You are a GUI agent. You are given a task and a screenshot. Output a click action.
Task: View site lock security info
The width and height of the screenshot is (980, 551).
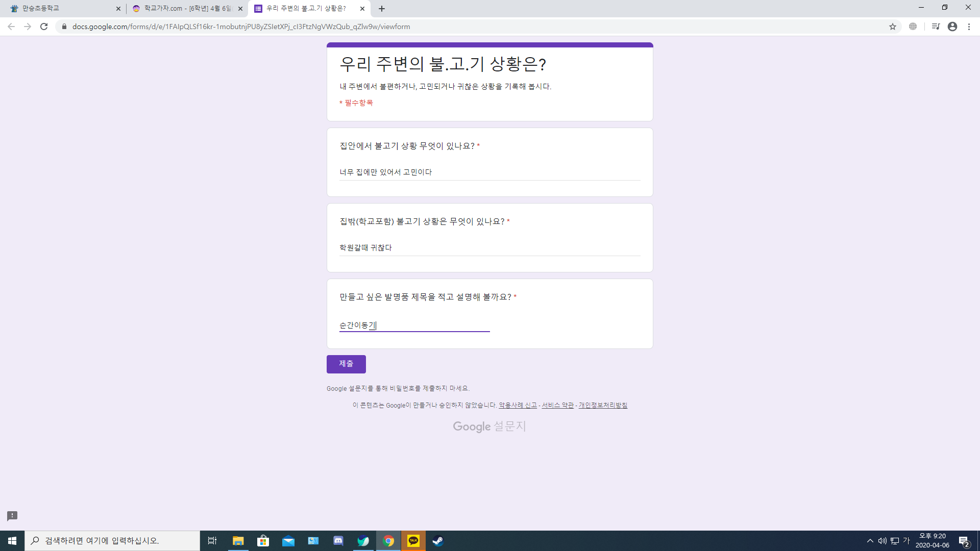[64, 27]
